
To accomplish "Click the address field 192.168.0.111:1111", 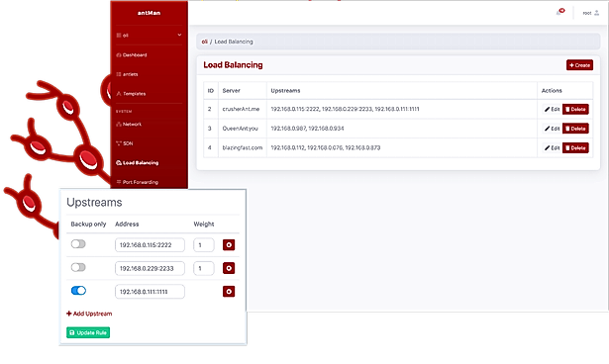I will (150, 292).
